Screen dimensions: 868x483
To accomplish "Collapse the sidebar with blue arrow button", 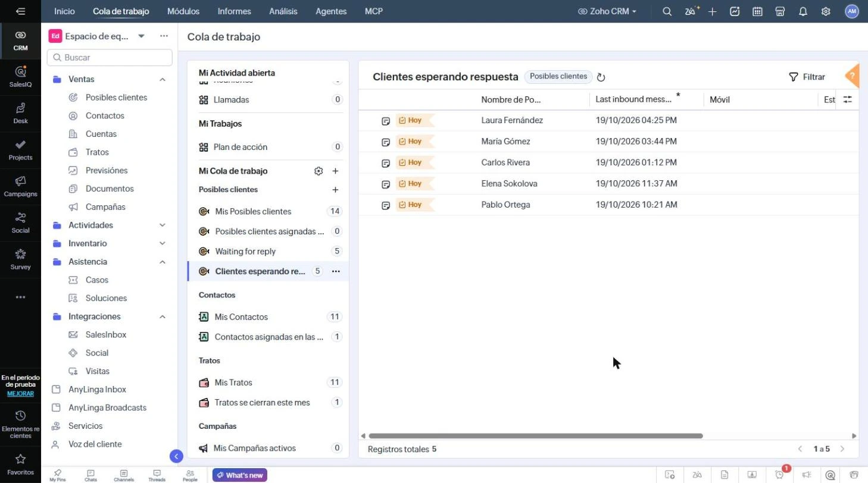I will click(x=176, y=456).
